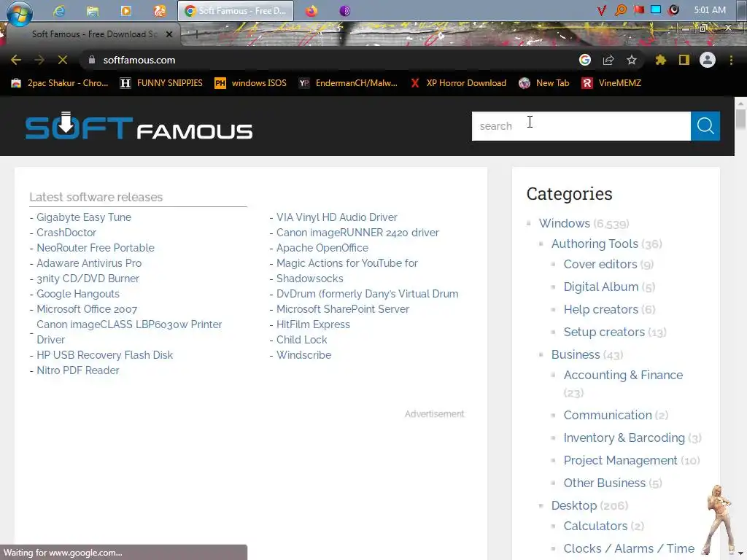
Task: Open the Chrome profile avatar menu
Action: [x=708, y=60]
